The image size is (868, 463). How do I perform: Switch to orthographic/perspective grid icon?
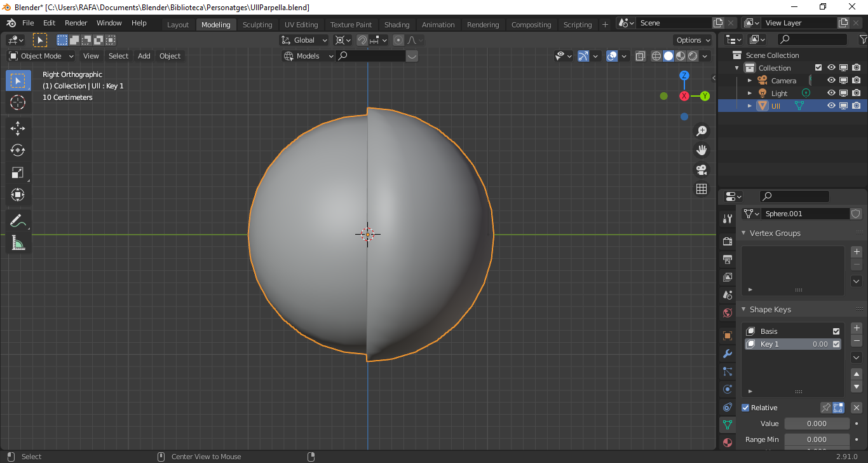pyautogui.click(x=702, y=189)
